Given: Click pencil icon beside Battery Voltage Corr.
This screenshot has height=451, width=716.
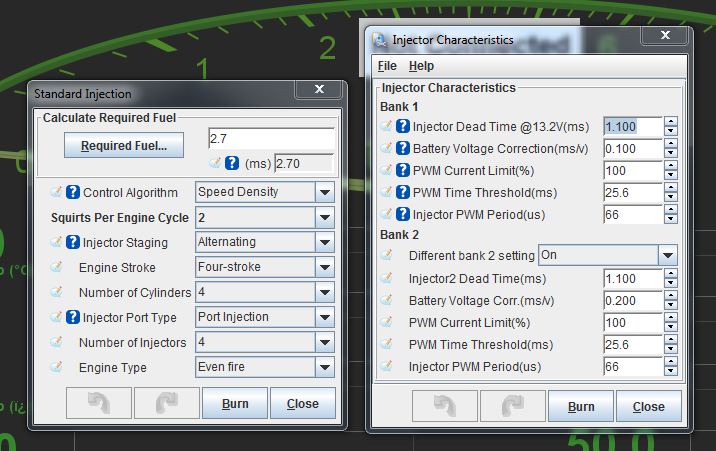Looking at the screenshot, I should [x=386, y=299].
